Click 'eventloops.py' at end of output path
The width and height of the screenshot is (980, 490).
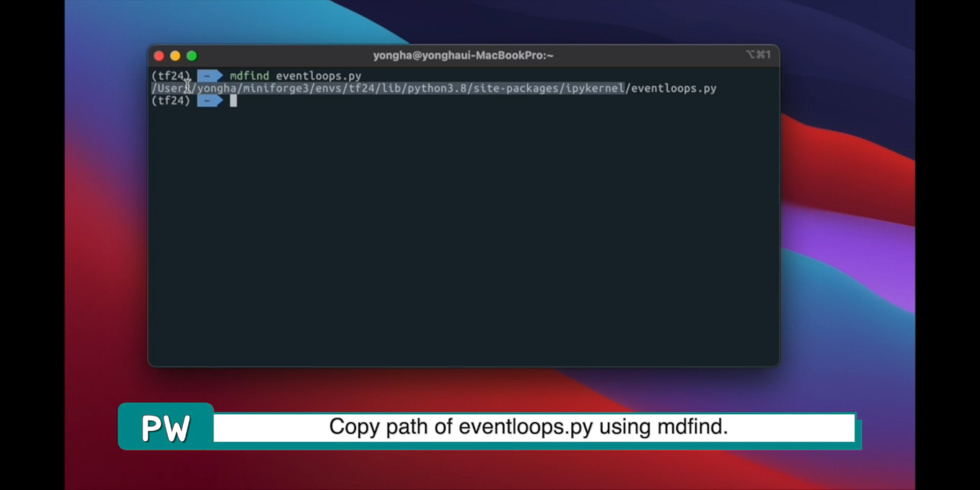coord(674,88)
